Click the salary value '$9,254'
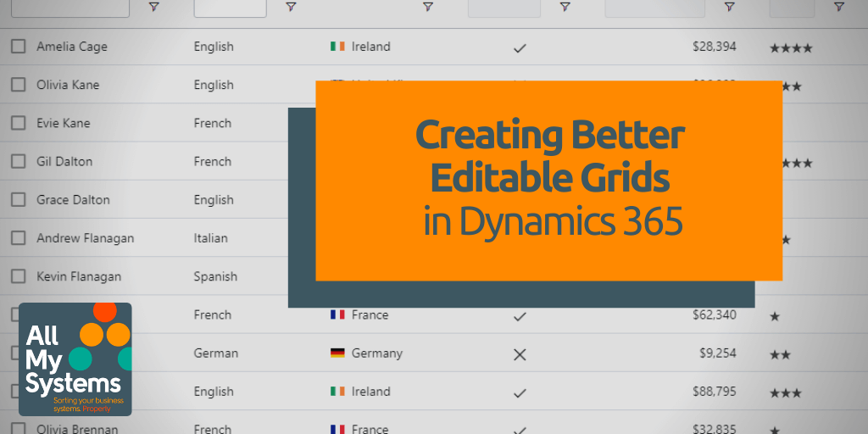Viewport: 868px width, 434px height. 719,353
